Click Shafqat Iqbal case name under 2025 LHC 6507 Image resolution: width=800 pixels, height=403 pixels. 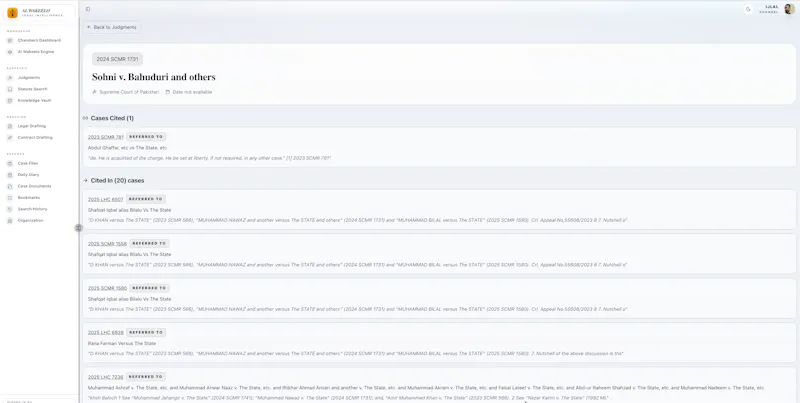coord(130,210)
